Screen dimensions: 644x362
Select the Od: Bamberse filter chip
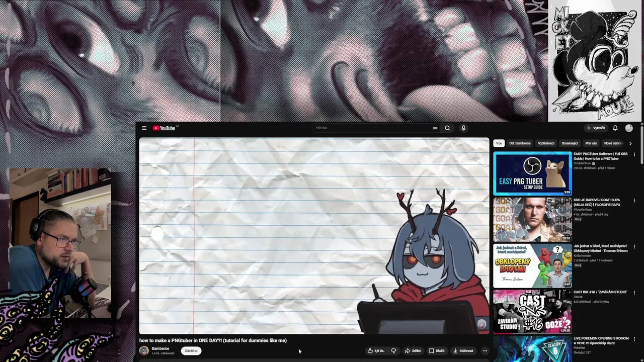click(520, 143)
